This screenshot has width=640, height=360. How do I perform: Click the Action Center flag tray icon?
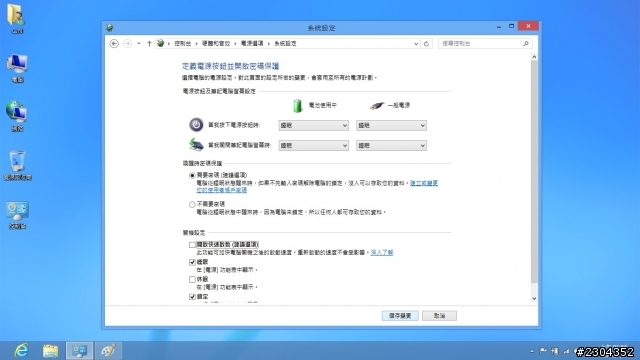(543, 351)
